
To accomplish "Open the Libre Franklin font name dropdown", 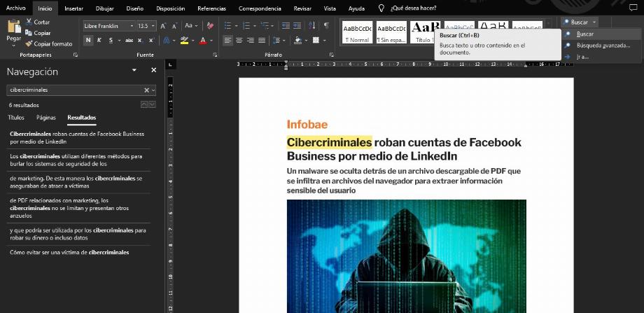I will (x=132, y=26).
